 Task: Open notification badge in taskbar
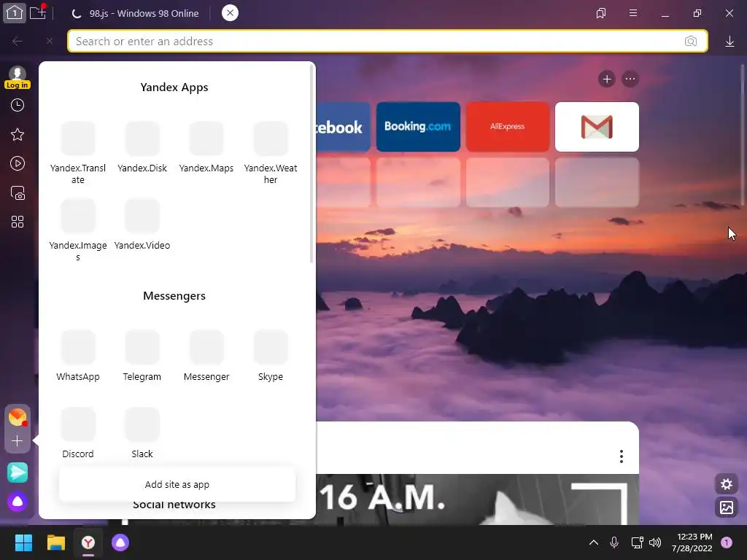coord(727,542)
